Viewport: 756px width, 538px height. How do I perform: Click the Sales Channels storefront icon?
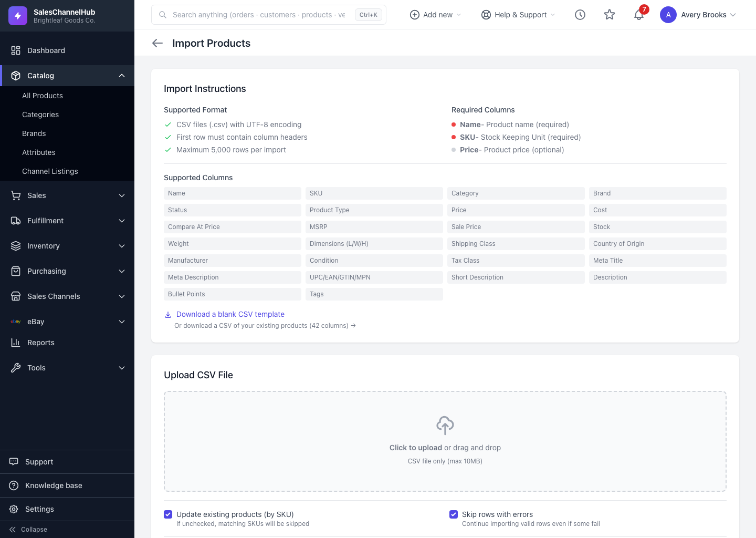pos(16,296)
